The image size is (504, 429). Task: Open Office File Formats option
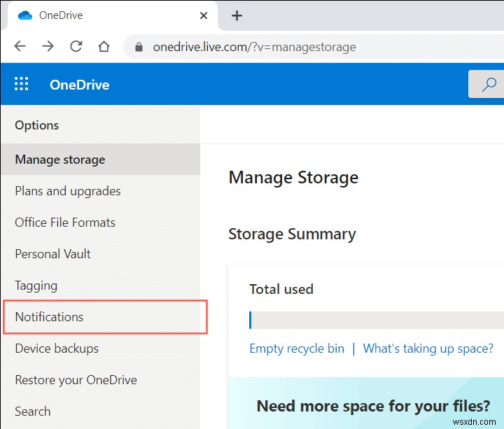coord(101,223)
